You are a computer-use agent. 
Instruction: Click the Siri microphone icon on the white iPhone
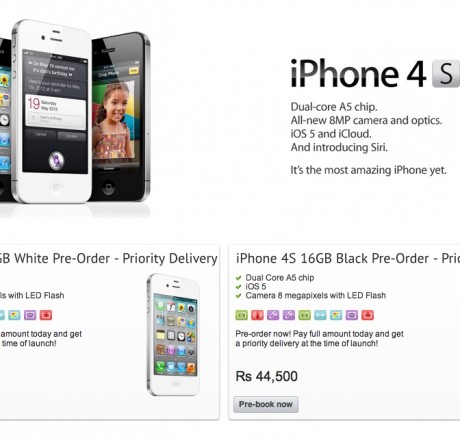(x=56, y=160)
